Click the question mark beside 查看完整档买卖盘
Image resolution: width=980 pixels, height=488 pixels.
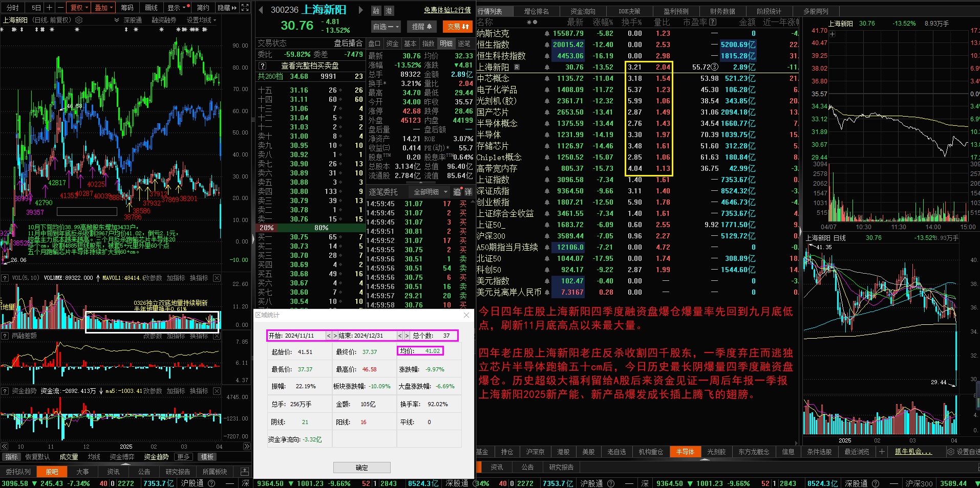(263, 66)
